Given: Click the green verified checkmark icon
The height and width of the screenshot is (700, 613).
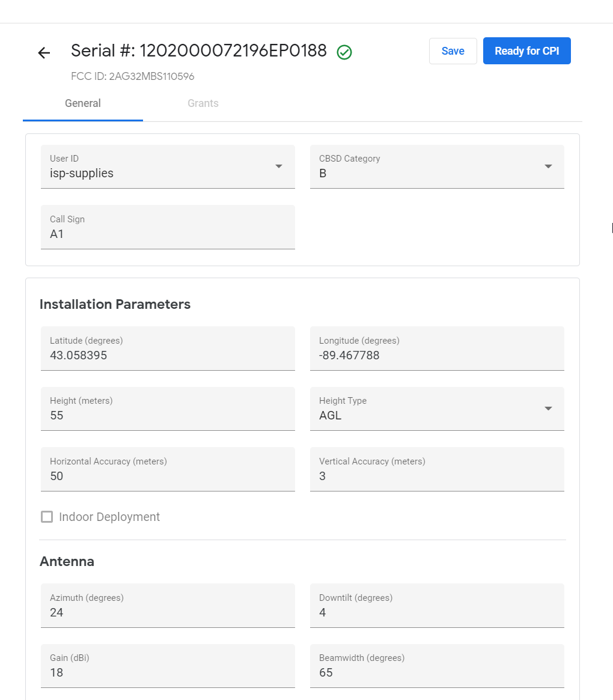Looking at the screenshot, I should click(344, 52).
